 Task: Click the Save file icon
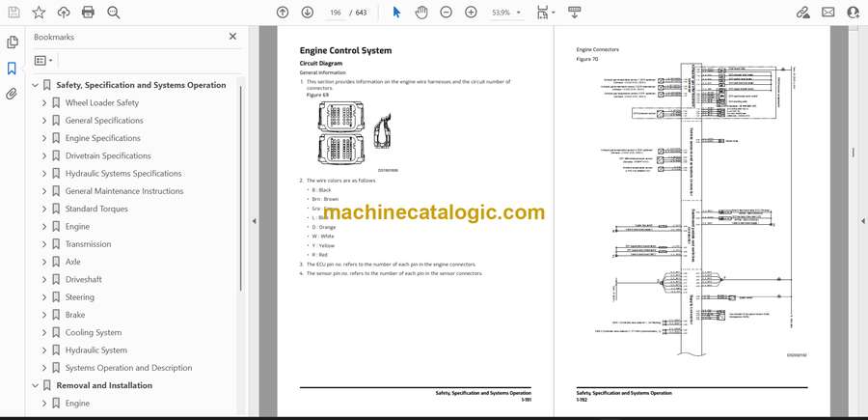[14, 13]
